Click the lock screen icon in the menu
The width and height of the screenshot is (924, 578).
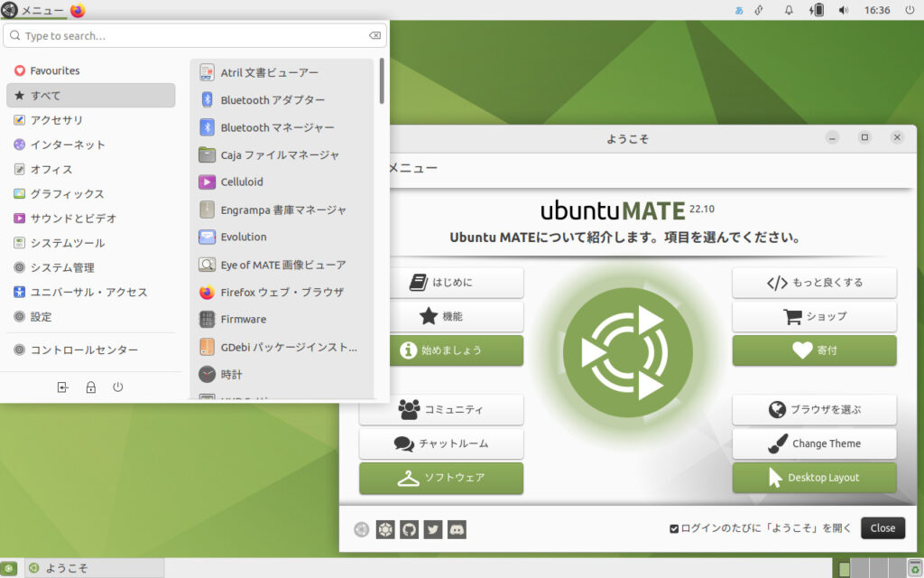(x=90, y=387)
